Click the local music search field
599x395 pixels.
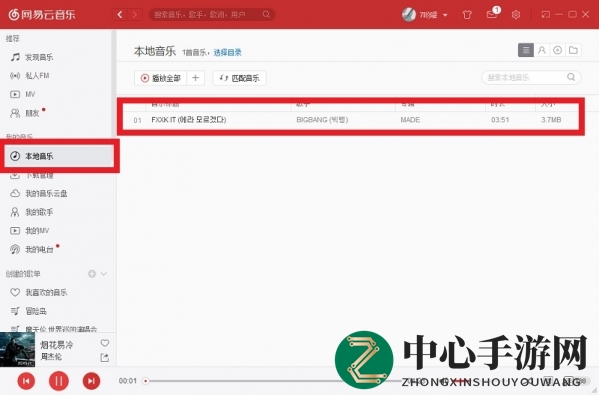point(531,78)
